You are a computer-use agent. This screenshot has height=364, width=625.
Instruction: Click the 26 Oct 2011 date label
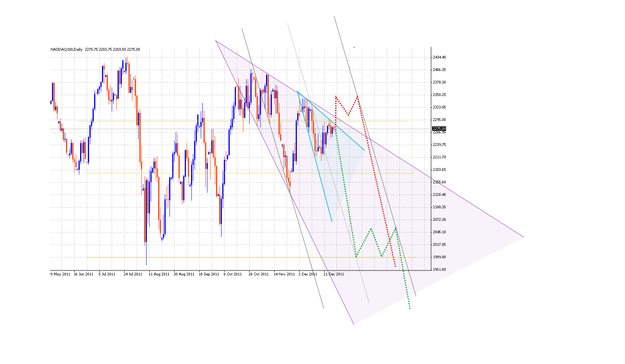pos(259,274)
